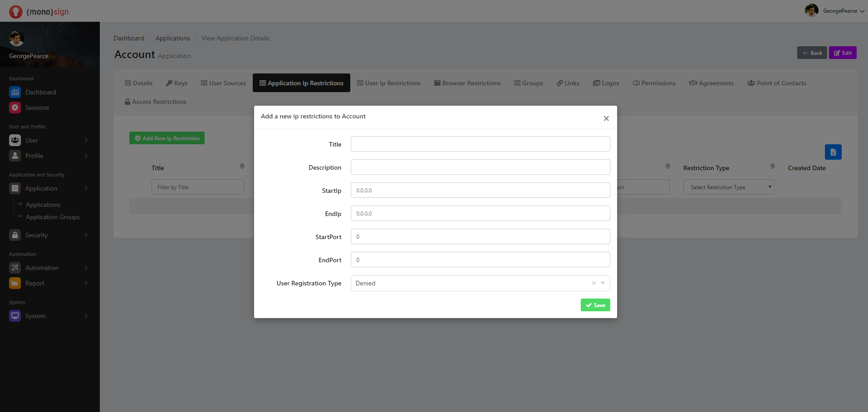Switch to the Permissions tab
The image size is (868, 412).
(654, 83)
